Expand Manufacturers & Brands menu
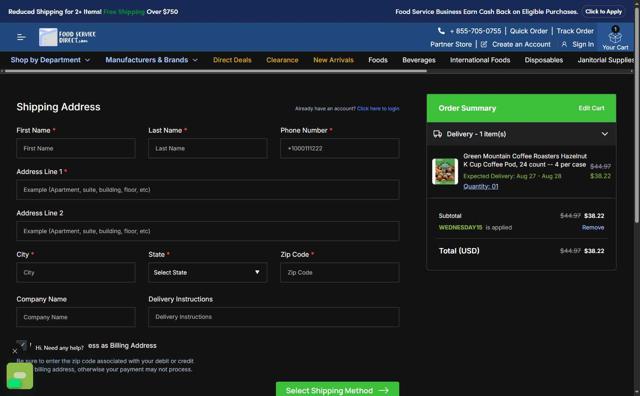This screenshot has height=396, width=640. (151, 60)
